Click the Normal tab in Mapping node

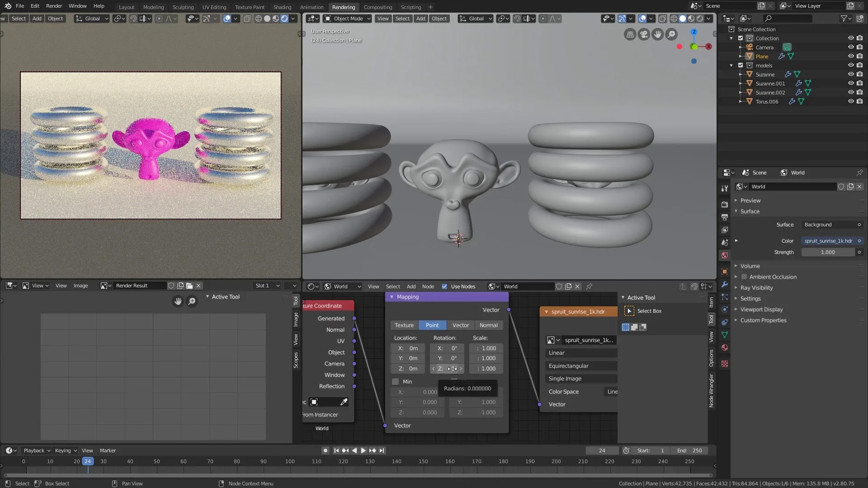point(488,325)
